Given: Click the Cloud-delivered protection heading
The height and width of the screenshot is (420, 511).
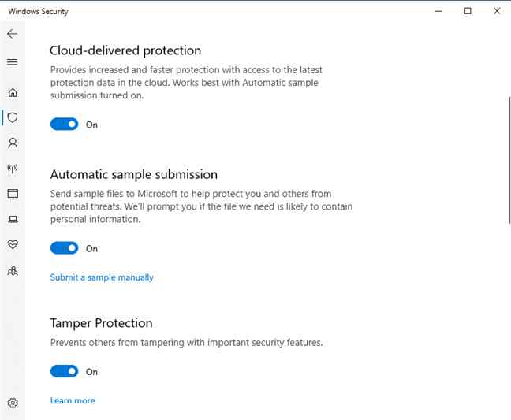Looking at the screenshot, I should click(125, 50).
